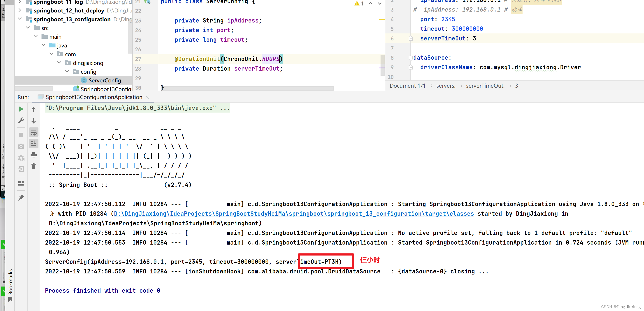Image resolution: width=644 pixels, height=311 pixels.
Task: Click the serverTimeOut: breadcrumb item
Action: pyautogui.click(x=485, y=86)
